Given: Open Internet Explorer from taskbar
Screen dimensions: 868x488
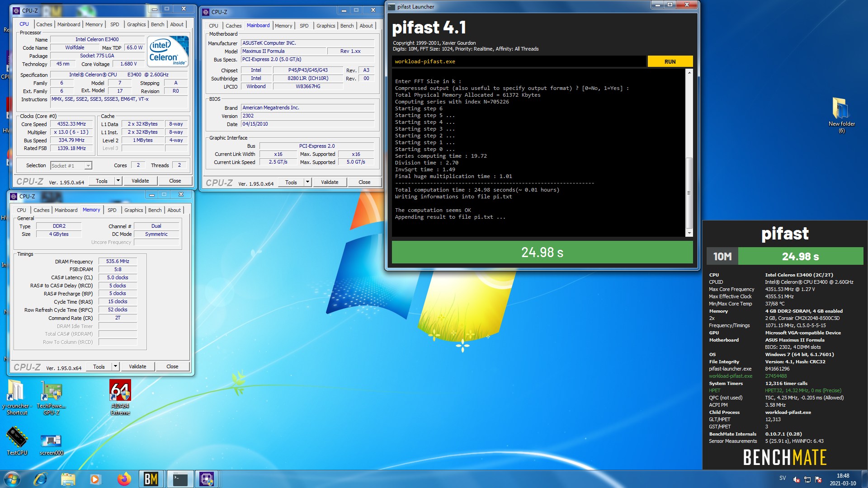Looking at the screenshot, I should click(40, 479).
